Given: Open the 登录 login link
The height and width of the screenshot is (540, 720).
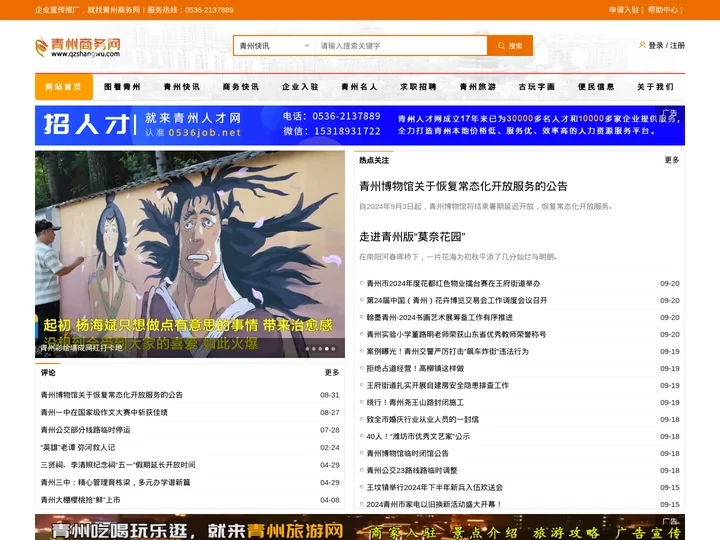Looking at the screenshot, I should pos(656,45).
